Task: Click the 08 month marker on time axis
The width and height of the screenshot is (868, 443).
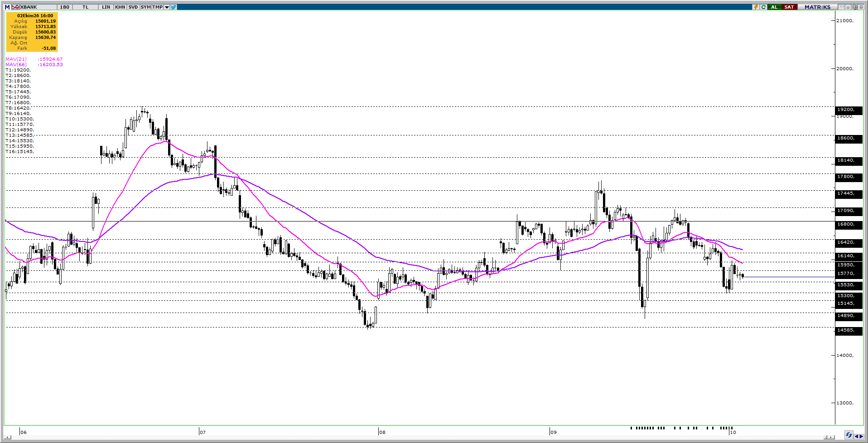Action: point(382,432)
